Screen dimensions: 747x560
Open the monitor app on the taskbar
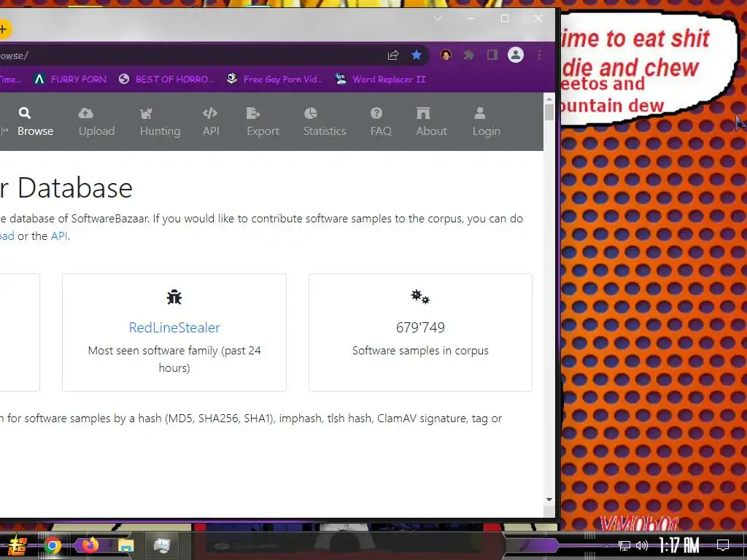coord(162,545)
